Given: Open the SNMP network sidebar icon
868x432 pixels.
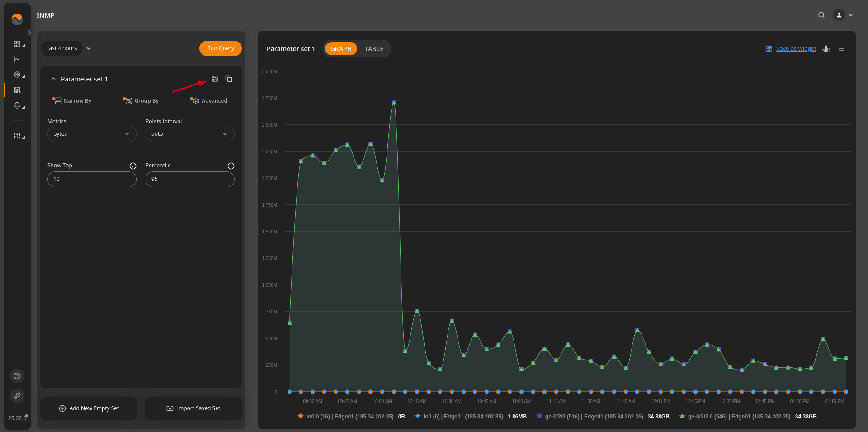Looking at the screenshot, I should (17, 90).
